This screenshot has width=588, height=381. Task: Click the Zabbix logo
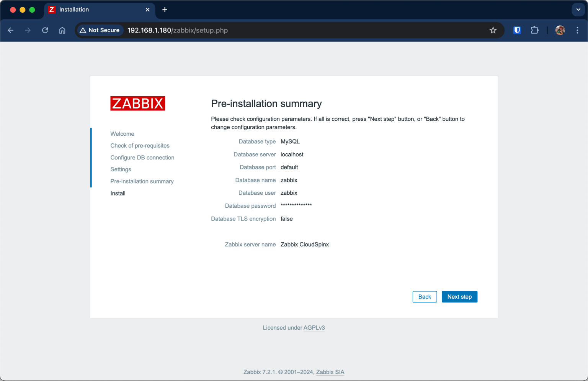[x=137, y=103]
